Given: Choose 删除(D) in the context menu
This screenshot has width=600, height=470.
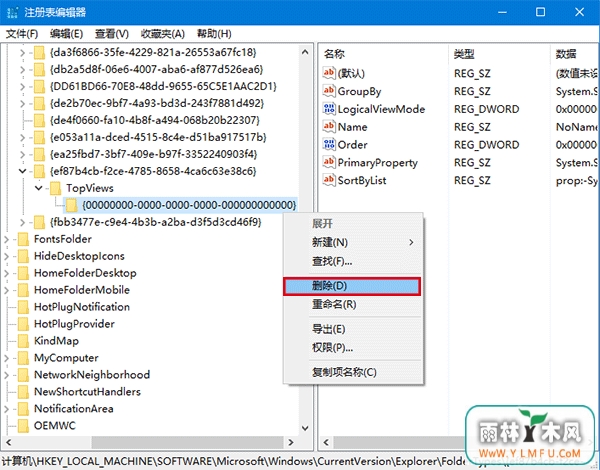Looking at the screenshot, I should click(x=352, y=286).
